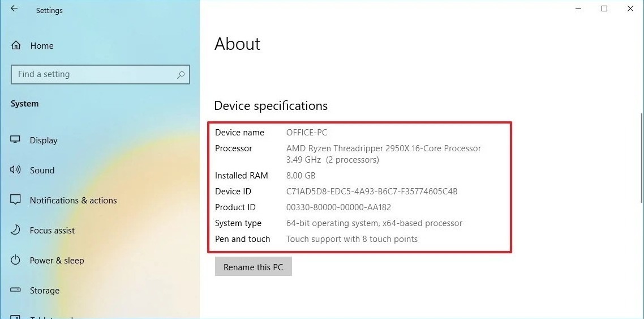
Task: Click the About page heading
Action: 237,44
